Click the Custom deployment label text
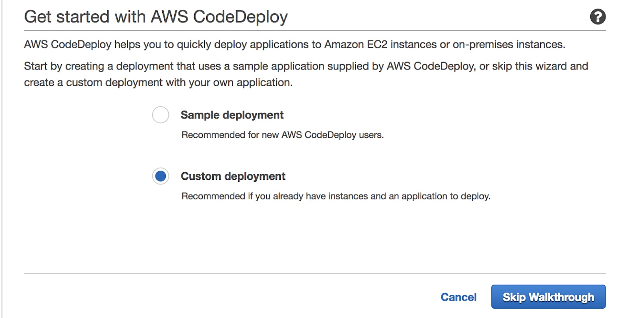The height and width of the screenshot is (318, 644). (233, 176)
